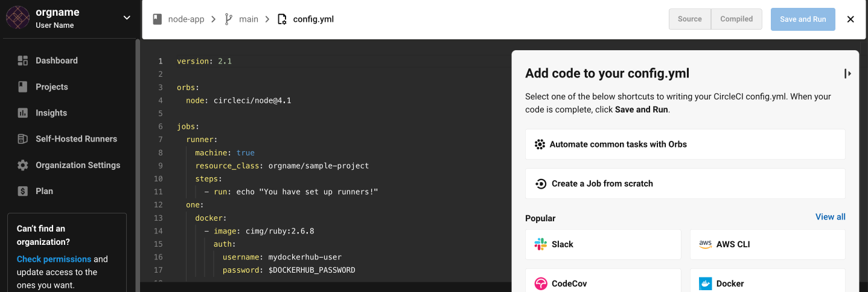Screen dimensions: 868x292
Task: Choose Create a Job from scratch
Action: coord(685,184)
